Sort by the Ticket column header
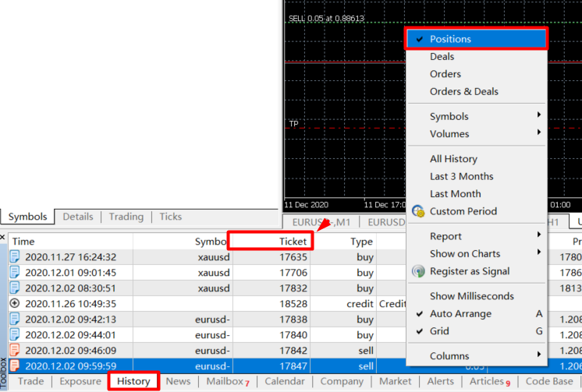The height and width of the screenshot is (392, 582). tap(270, 241)
